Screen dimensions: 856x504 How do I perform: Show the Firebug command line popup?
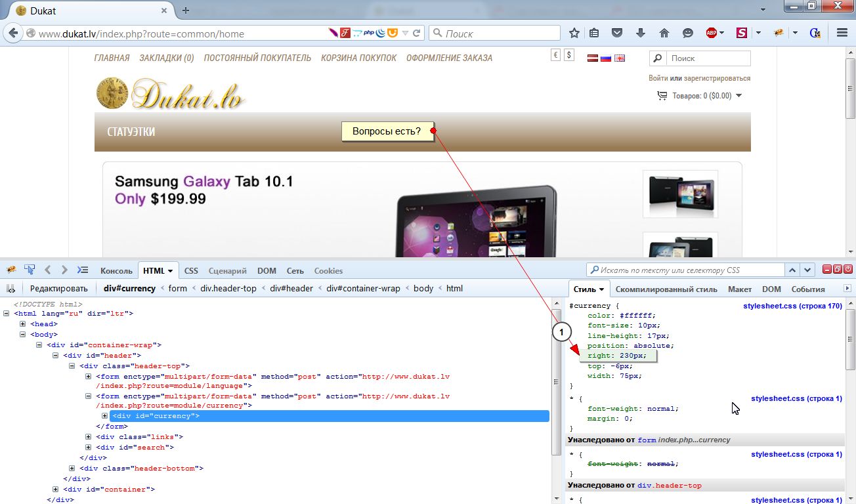click(82, 270)
